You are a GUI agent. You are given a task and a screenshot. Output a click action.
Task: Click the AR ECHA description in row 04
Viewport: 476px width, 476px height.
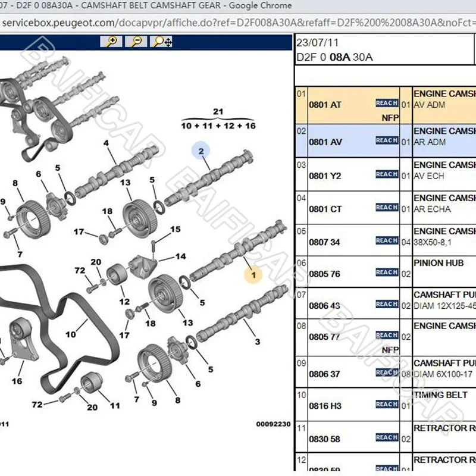coord(433,209)
